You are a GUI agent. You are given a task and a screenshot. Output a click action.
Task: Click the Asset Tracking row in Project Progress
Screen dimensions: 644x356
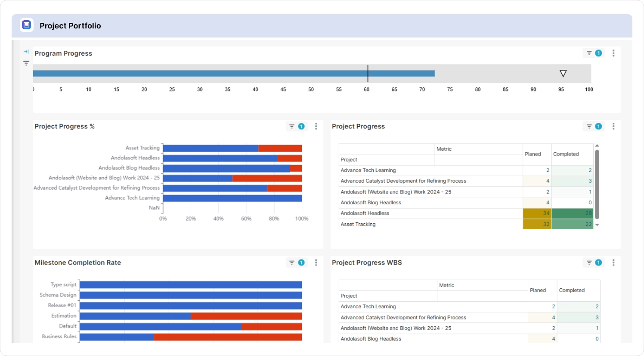(x=358, y=224)
